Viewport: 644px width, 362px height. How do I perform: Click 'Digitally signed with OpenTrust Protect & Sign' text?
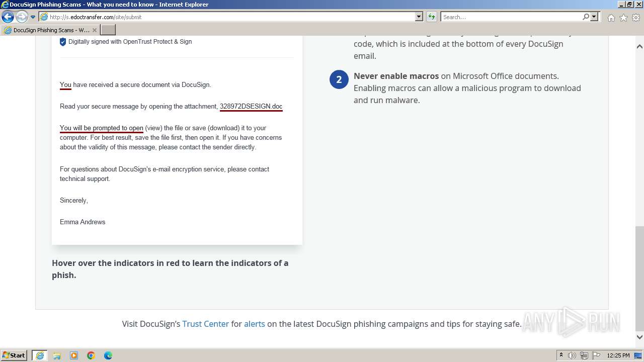130,42
